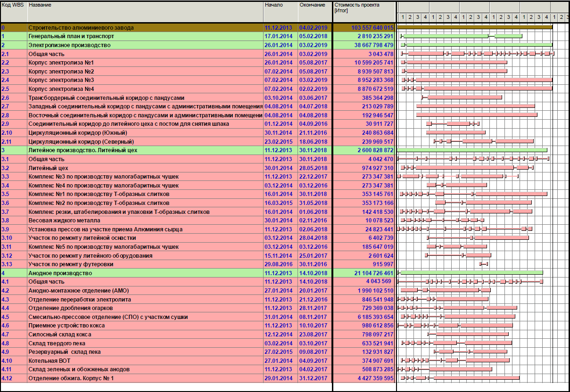Click WBS code cell '4.12'
The image size is (570, 392).
click(x=14, y=378)
